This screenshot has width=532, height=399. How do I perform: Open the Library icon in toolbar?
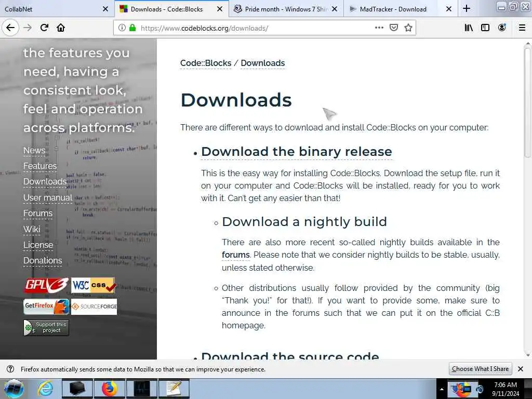469,28
